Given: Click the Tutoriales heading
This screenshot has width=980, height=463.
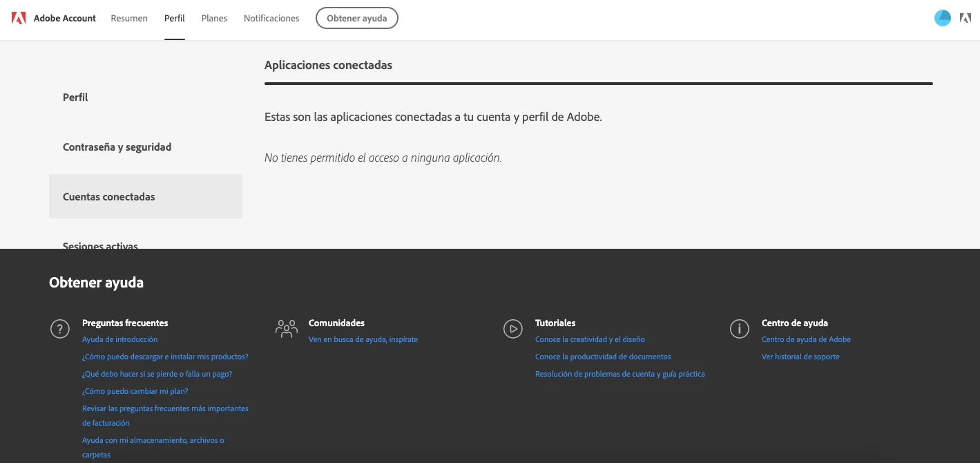Looking at the screenshot, I should [555, 323].
